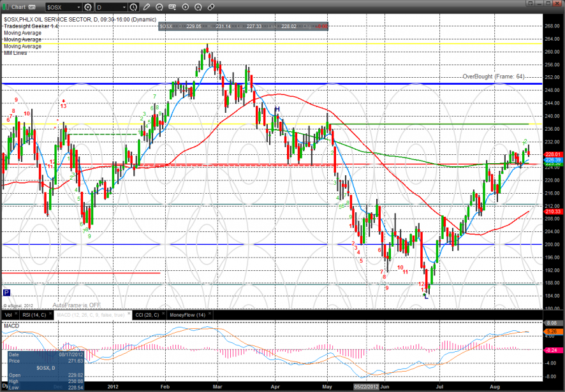Image resolution: width=565 pixels, height=392 pixels.
Task: Open the time interval clock icon
Action: click(134, 7)
